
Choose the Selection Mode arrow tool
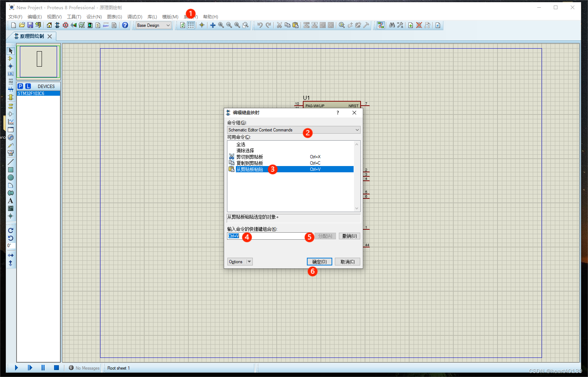[11, 51]
